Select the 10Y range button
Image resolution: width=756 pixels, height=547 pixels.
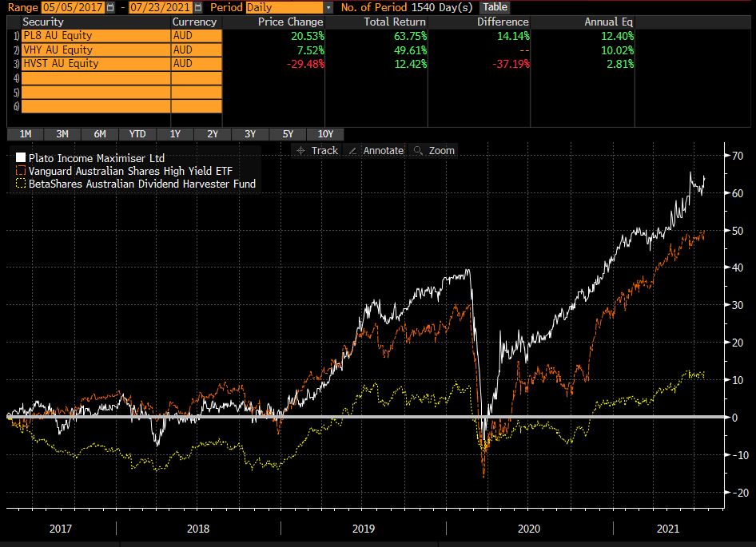325,134
